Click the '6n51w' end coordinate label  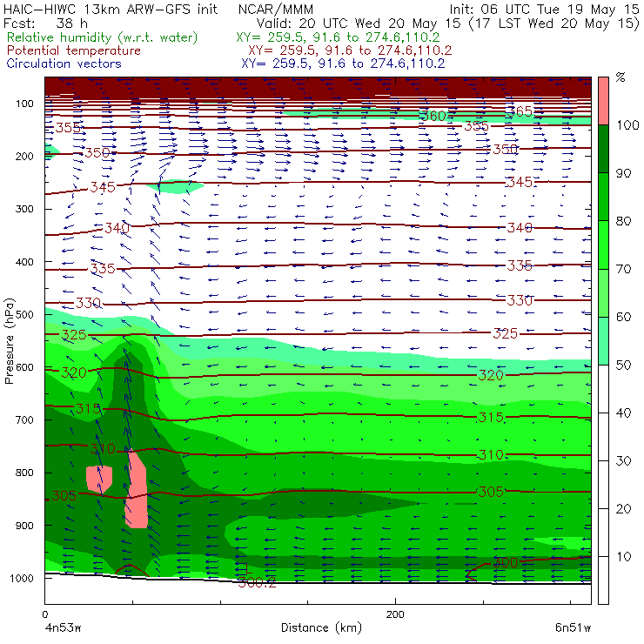(573, 627)
